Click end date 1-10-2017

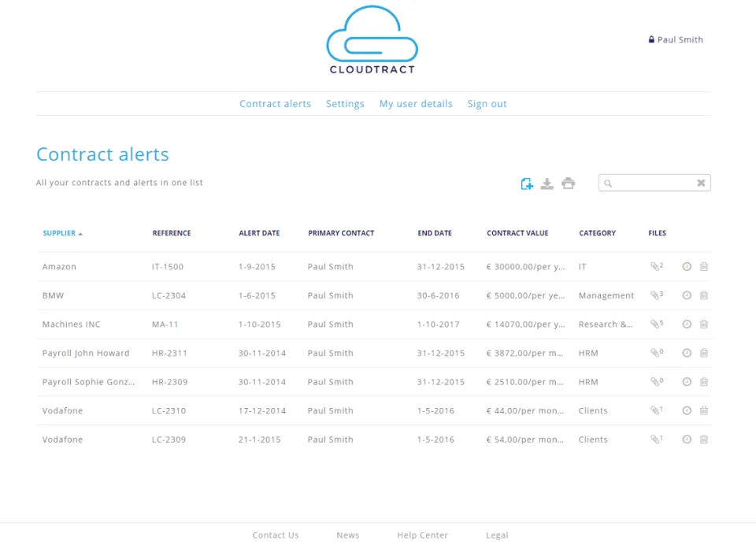tap(439, 324)
